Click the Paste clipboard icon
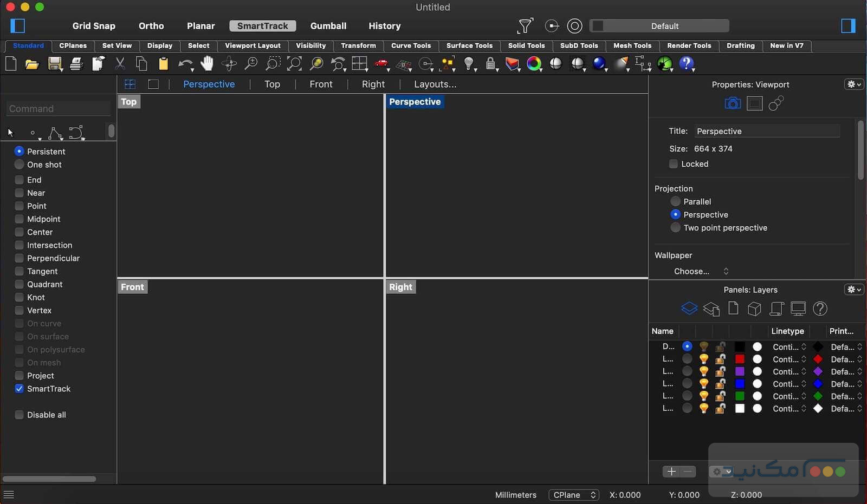Image resolution: width=867 pixels, height=504 pixels. click(x=163, y=64)
